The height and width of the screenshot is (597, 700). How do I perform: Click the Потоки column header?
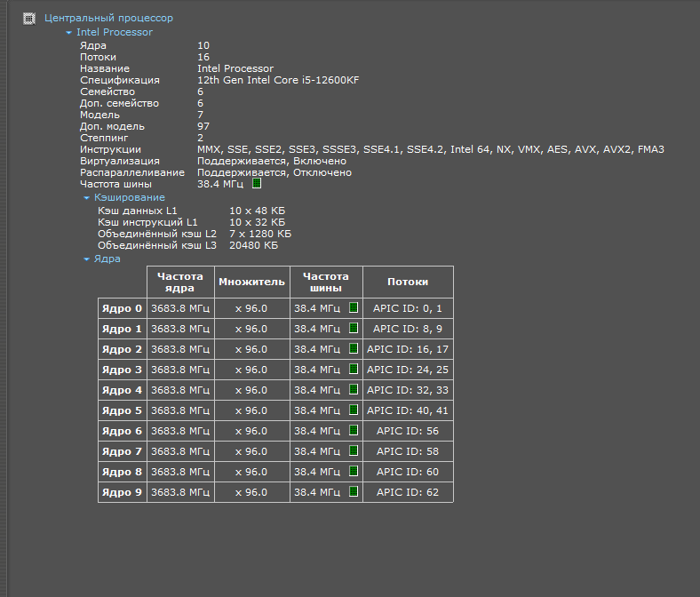pos(408,282)
